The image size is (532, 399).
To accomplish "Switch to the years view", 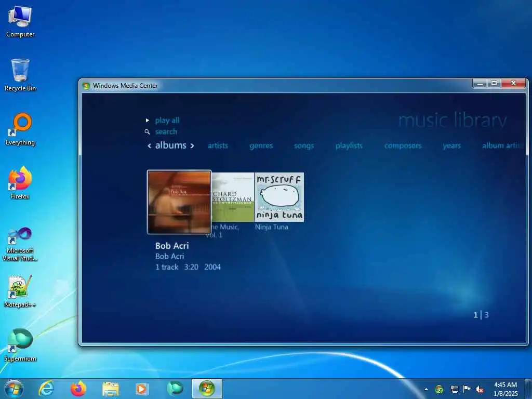I will tap(451, 145).
